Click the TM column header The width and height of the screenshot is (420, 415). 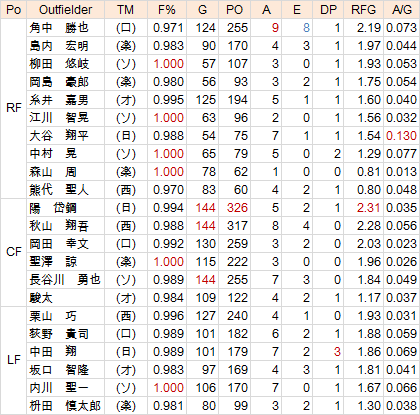pos(126,10)
